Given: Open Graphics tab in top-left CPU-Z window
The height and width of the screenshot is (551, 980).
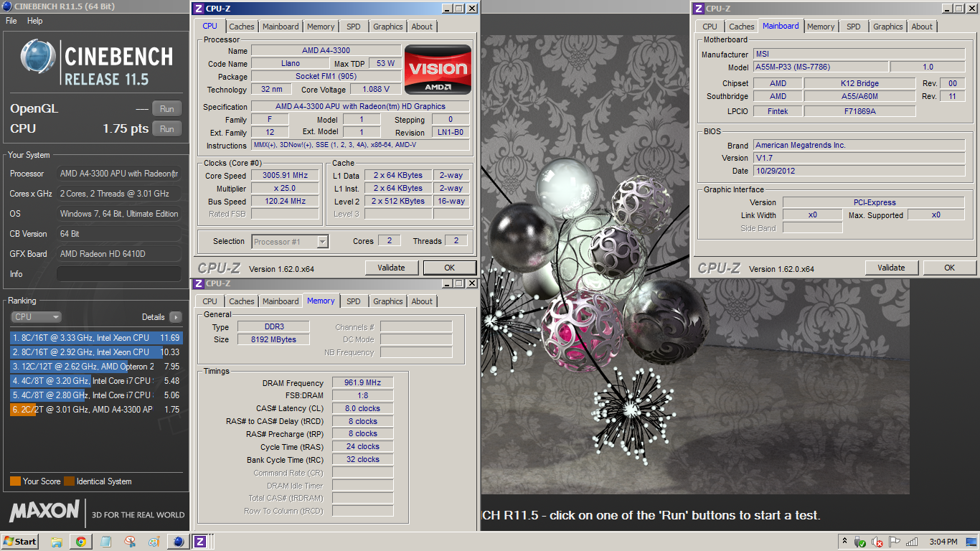Looking at the screenshot, I should [x=388, y=27].
